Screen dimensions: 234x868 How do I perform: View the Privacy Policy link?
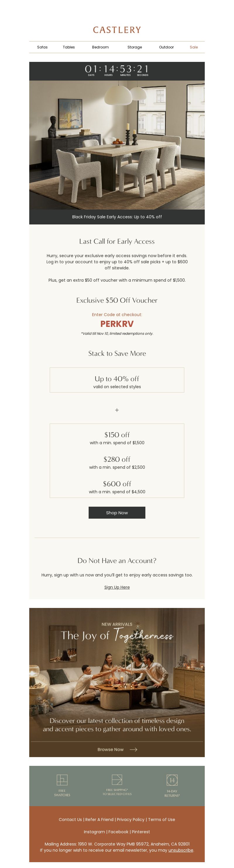click(x=131, y=820)
